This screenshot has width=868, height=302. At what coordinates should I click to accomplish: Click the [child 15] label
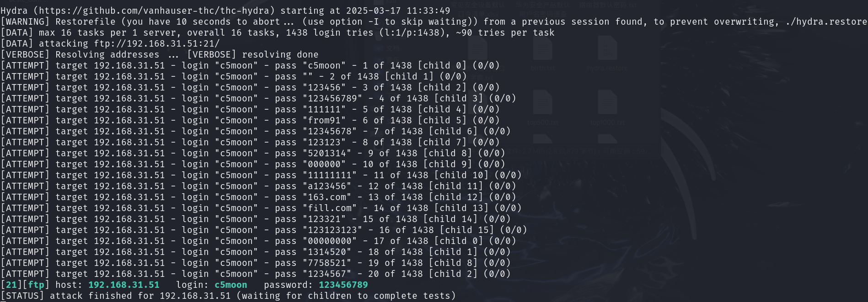point(467,230)
